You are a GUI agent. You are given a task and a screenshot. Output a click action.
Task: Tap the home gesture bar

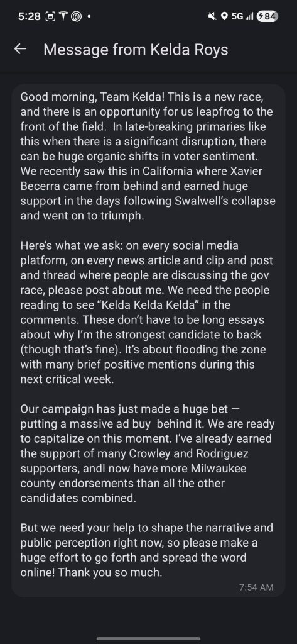point(148,639)
